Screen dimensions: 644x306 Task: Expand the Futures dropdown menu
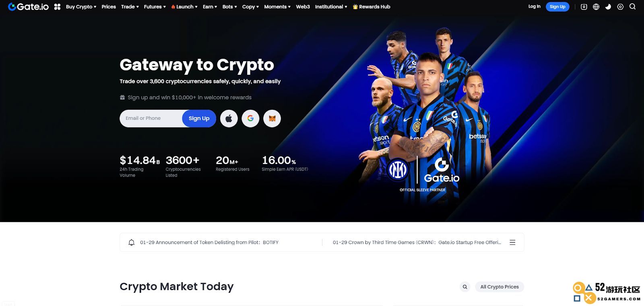click(x=155, y=7)
